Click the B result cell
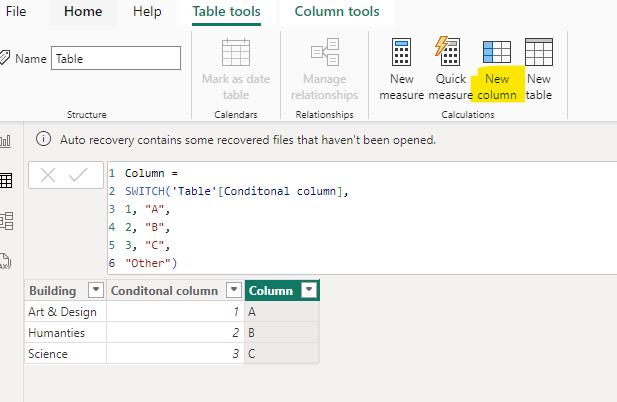 point(282,333)
